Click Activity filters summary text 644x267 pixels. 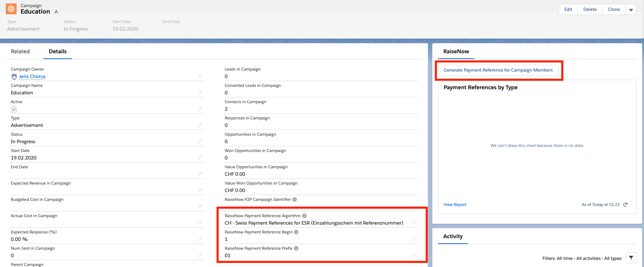582,258
